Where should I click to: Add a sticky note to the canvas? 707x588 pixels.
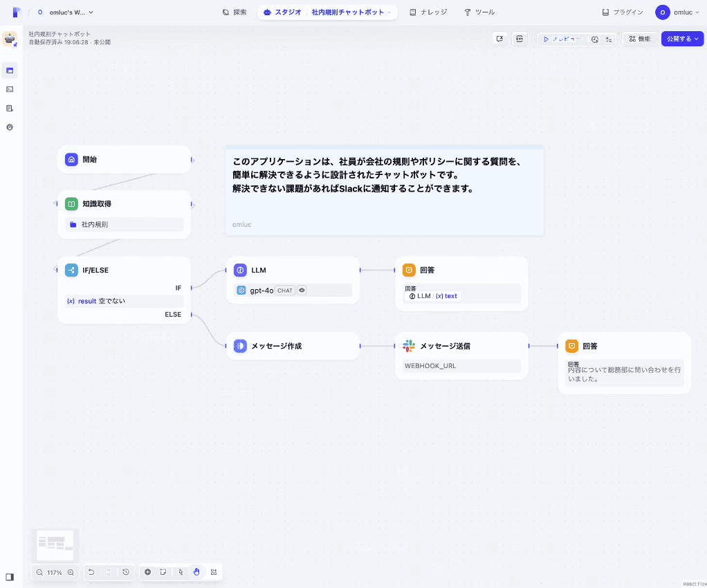(163, 572)
